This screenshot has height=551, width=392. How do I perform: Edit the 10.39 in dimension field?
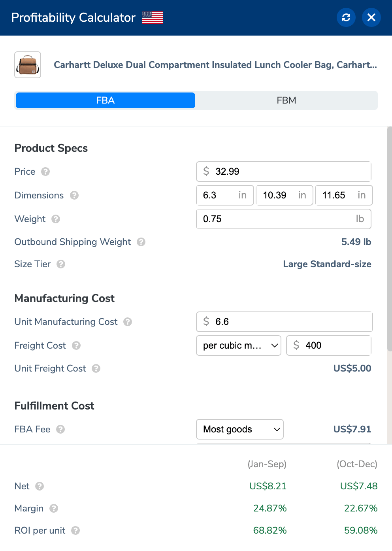285,195
